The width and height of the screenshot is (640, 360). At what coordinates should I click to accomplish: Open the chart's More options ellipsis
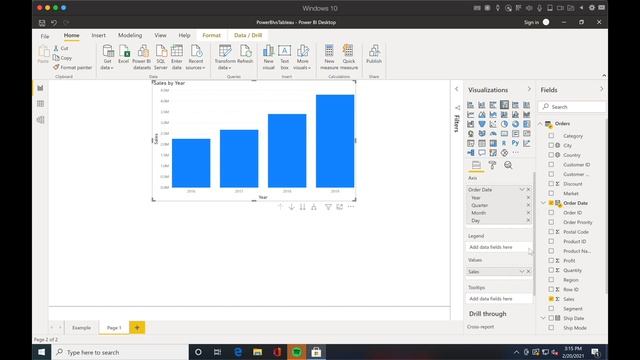351,207
